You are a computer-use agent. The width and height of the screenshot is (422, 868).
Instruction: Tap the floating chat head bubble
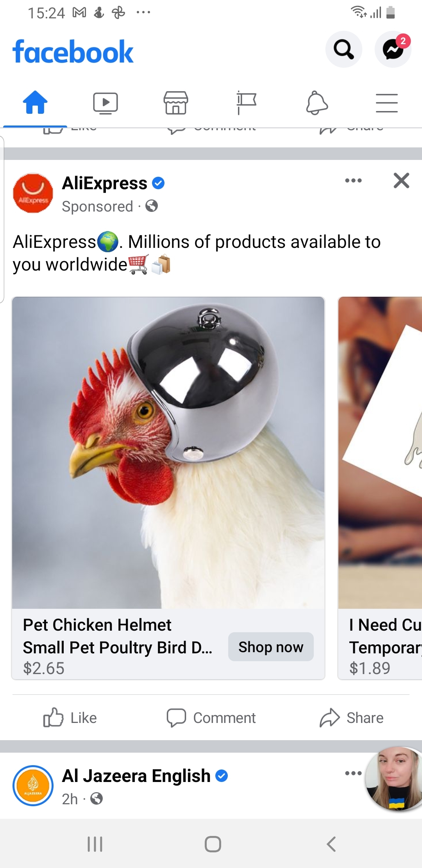pos(394,778)
